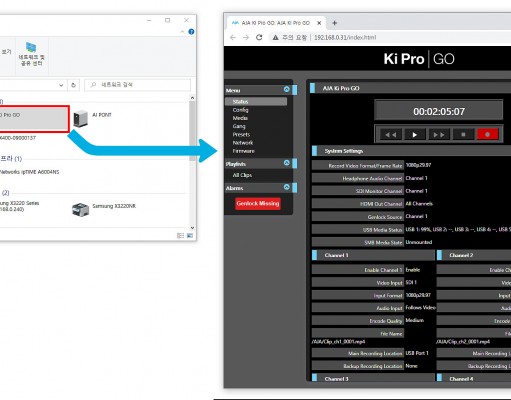Rewind using the fast reverse button
511x400 pixels.
(x=391, y=135)
